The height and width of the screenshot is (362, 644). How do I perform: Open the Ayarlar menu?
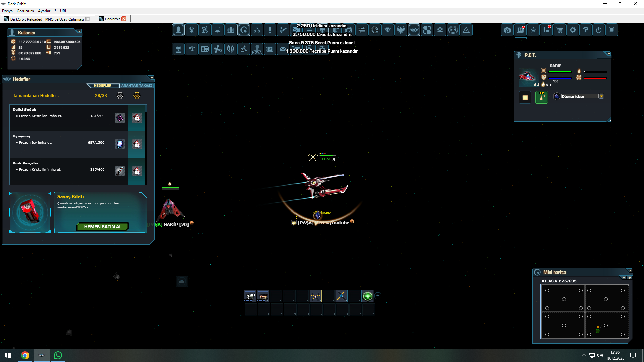[x=44, y=11]
